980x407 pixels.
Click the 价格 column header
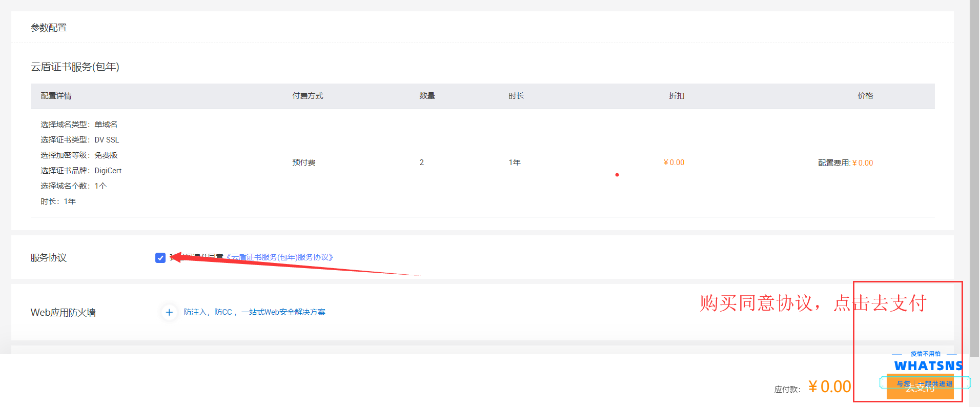865,96
